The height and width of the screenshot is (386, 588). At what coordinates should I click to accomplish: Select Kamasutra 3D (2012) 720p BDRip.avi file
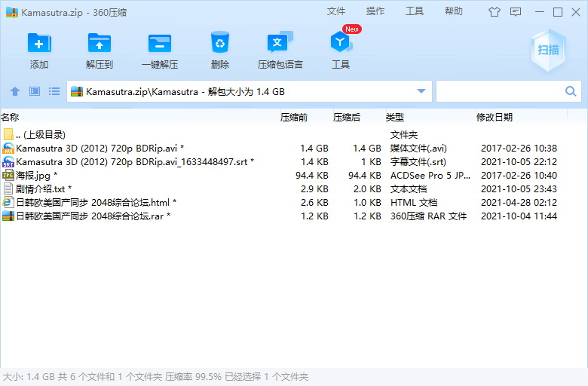click(x=285, y=149)
